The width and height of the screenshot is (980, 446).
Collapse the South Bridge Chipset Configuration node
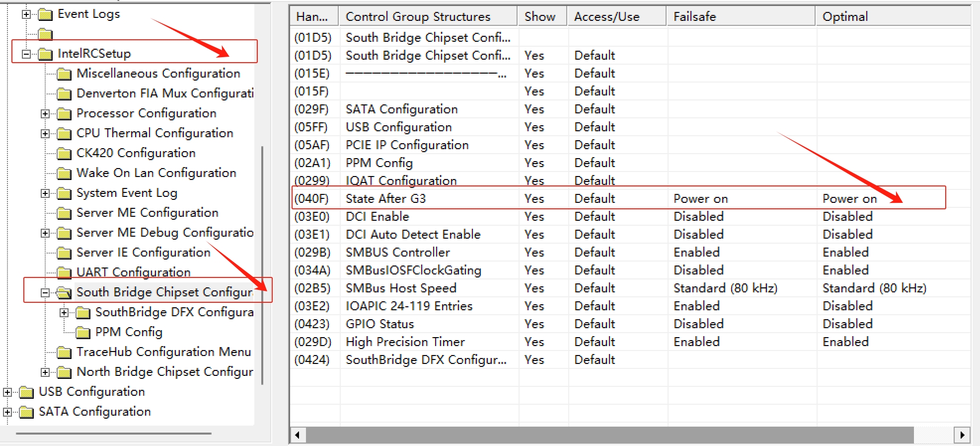(45, 293)
